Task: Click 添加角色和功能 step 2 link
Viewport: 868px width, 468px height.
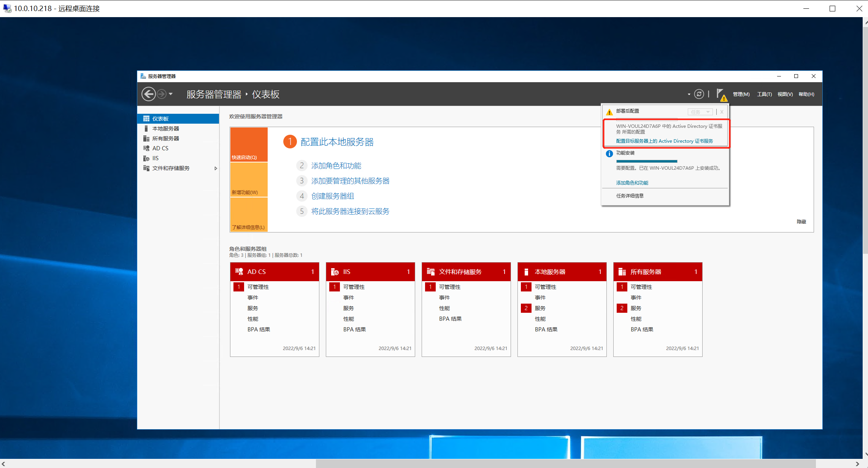Action: (x=336, y=166)
